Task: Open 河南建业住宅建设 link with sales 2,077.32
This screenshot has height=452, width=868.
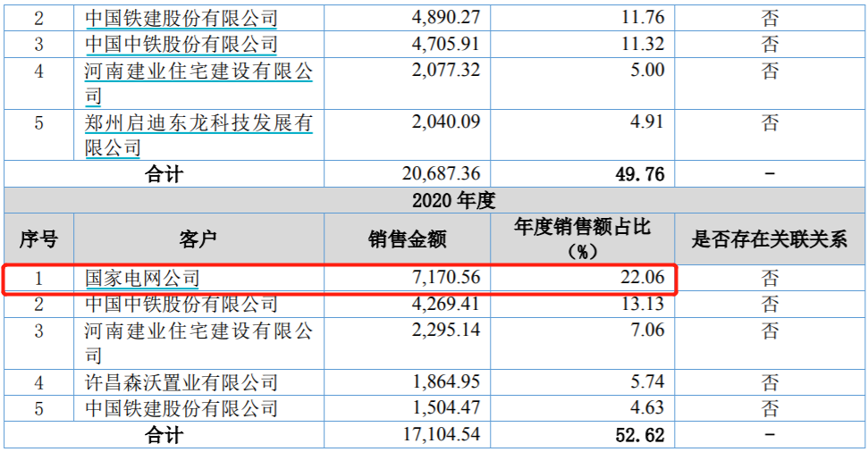Action: pyautogui.click(x=198, y=72)
